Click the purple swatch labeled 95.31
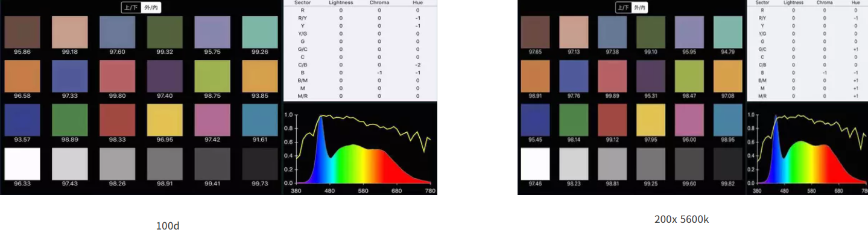The image size is (868, 241). 651,76
